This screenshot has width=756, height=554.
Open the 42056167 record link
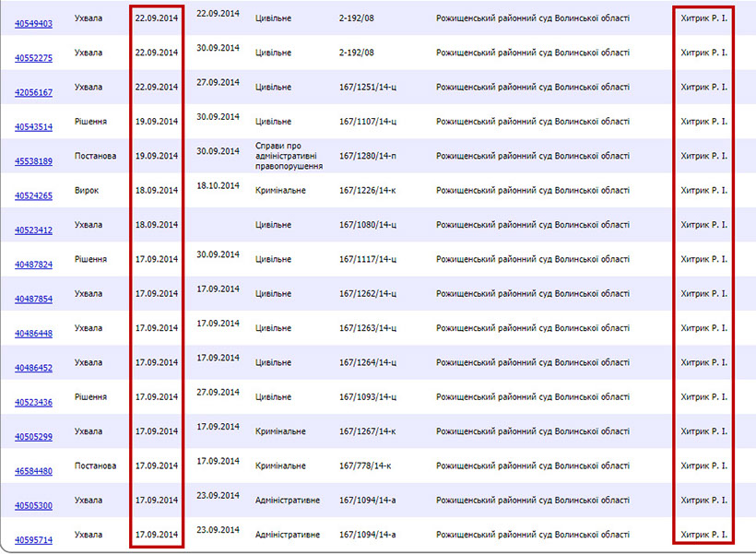click(33, 92)
